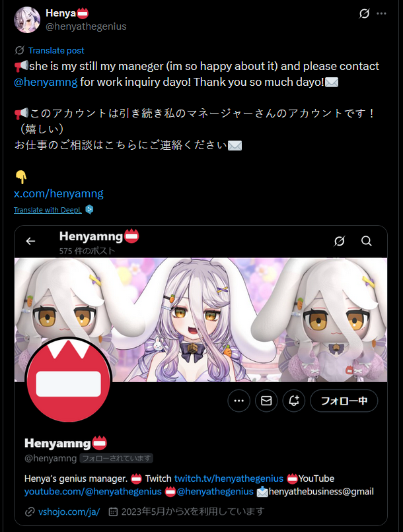Open twitch.tv/henyathegenius link in bio
Viewport: 403px width, 532px height.
229,479
